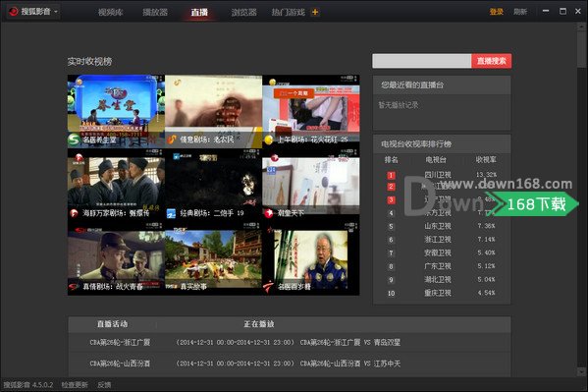
Task: Click the 刷新 refresh button
Action: pyautogui.click(x=520, y=12)
